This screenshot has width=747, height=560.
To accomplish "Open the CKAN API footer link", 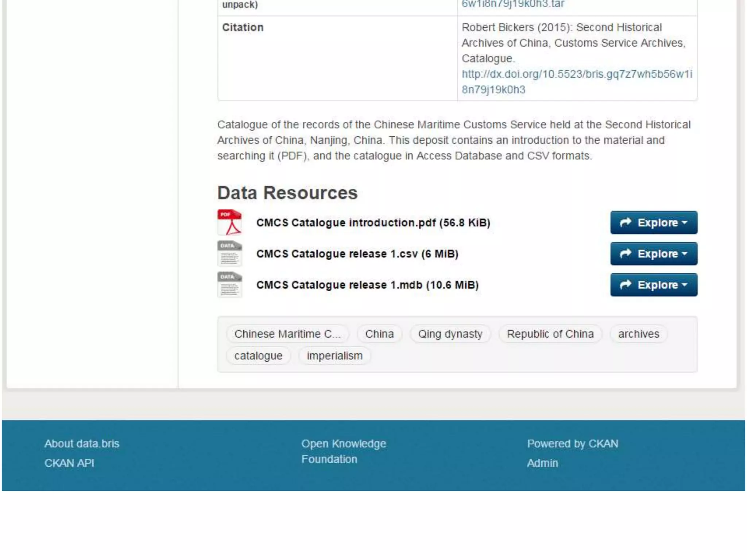I will point(69,463).
